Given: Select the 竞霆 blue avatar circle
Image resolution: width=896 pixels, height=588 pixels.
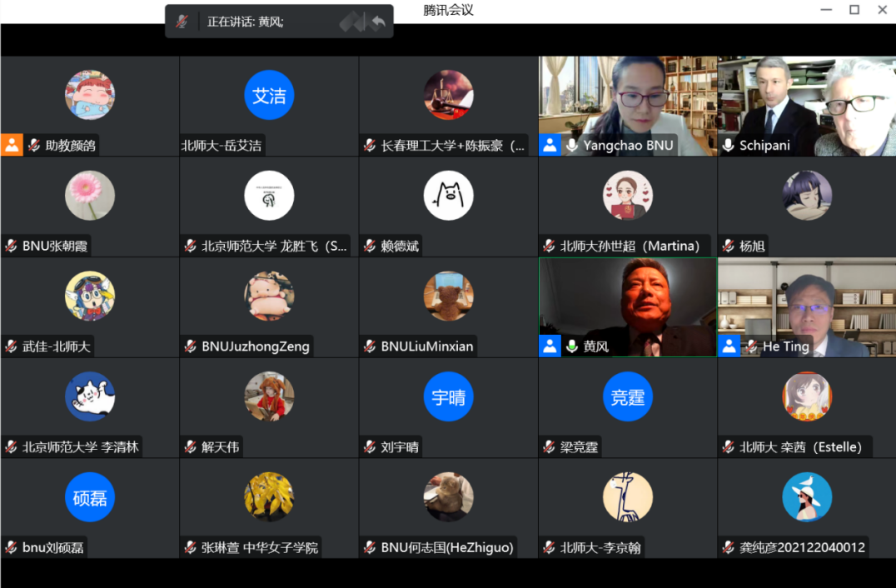Looking at the screenshot, I should (627, 397).
